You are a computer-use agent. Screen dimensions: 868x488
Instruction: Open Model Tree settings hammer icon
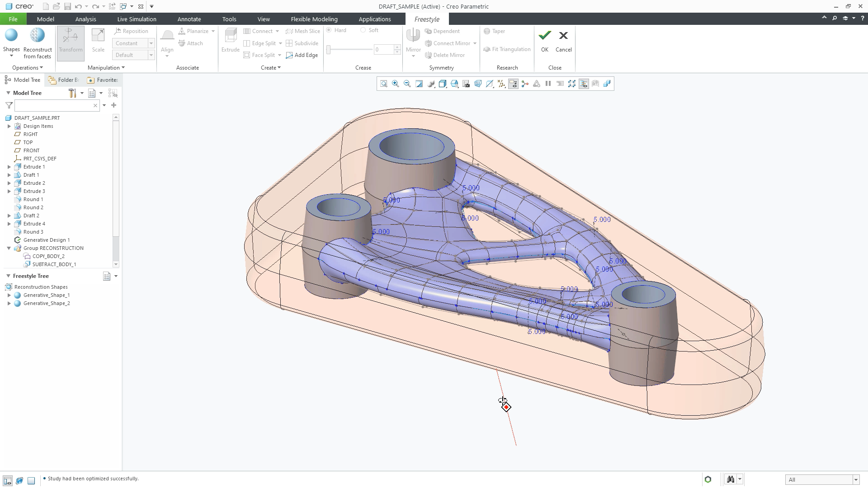(72, 93)
